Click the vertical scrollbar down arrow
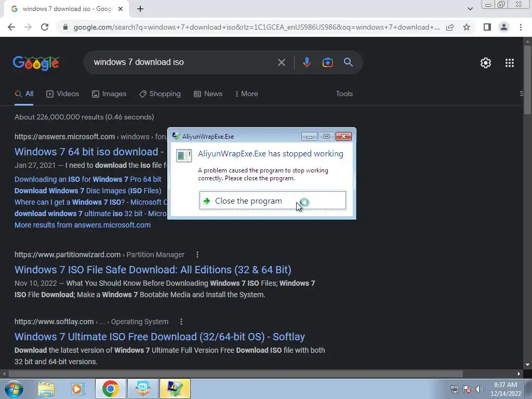Viewport: 532px width, 399px height. [527, 365]
